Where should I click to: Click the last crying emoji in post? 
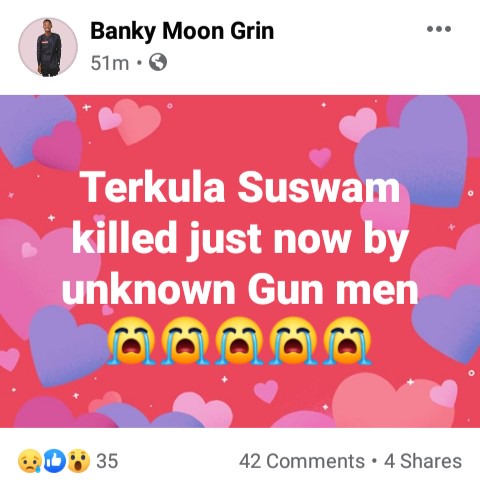click(347, 340)
